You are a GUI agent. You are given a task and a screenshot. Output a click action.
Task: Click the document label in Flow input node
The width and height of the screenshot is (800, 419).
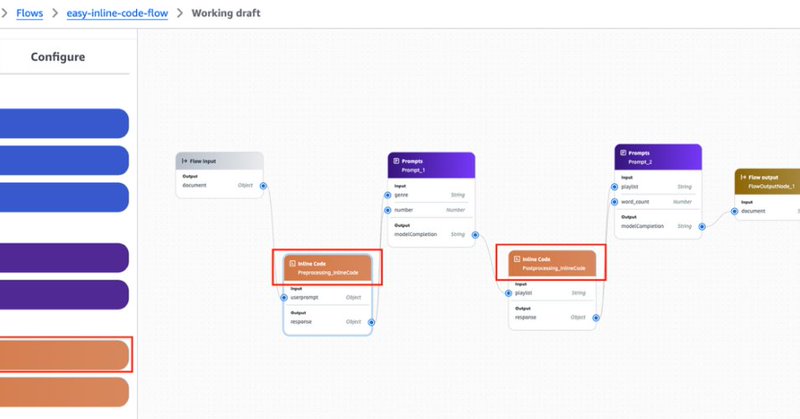click(x=194, y=185)
